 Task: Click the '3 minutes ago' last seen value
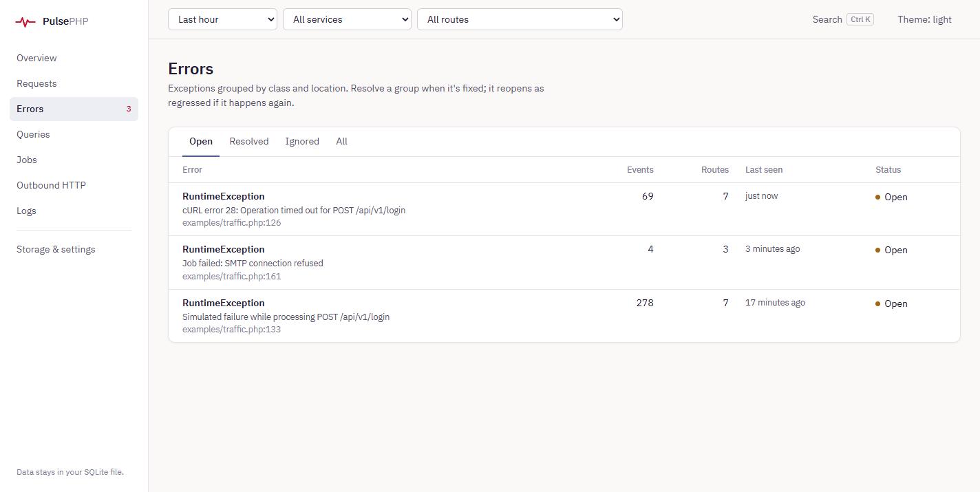(x=773, y=249)
